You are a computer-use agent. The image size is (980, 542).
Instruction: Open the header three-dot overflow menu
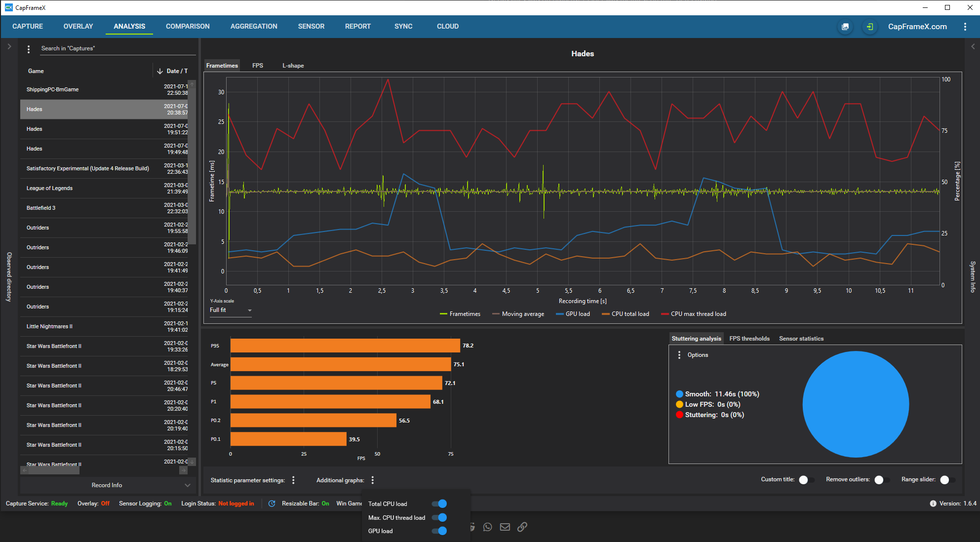point(965,27)
